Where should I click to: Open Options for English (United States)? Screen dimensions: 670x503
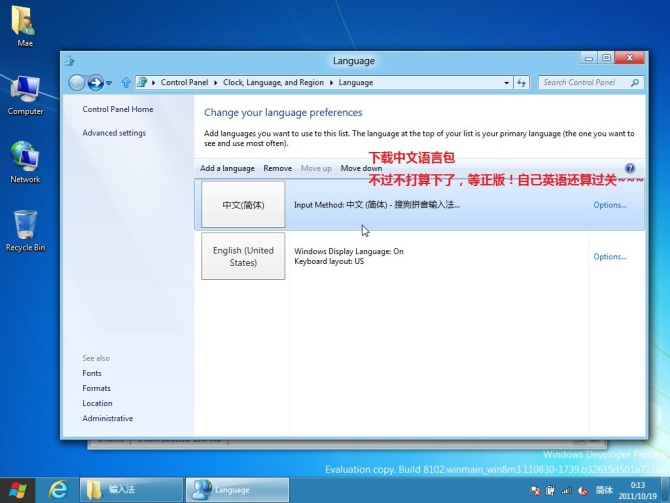(x=610, y=257)
